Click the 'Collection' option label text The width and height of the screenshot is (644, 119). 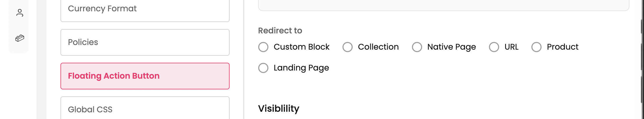pos(378,47)
